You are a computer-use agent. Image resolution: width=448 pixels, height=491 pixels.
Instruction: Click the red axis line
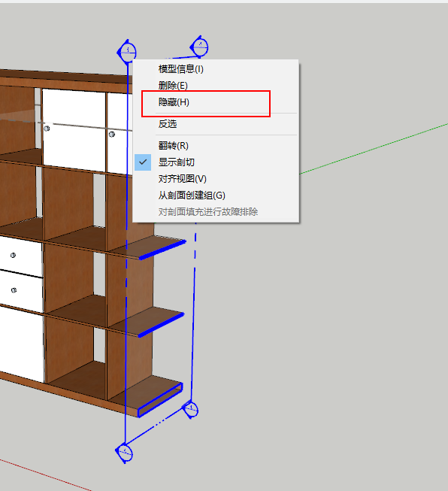click(x=45, y=475)
